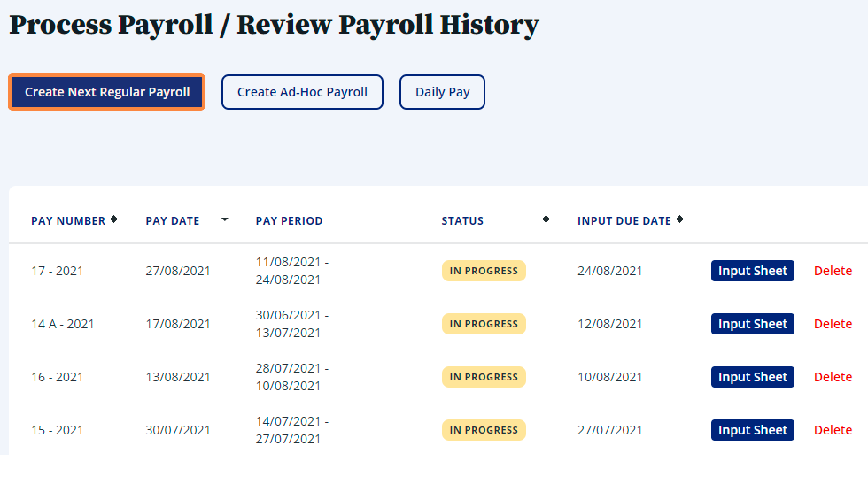Click In Progress badge for 16 - 2021
This screenshot has height=484, width=868.
point(484,377)
